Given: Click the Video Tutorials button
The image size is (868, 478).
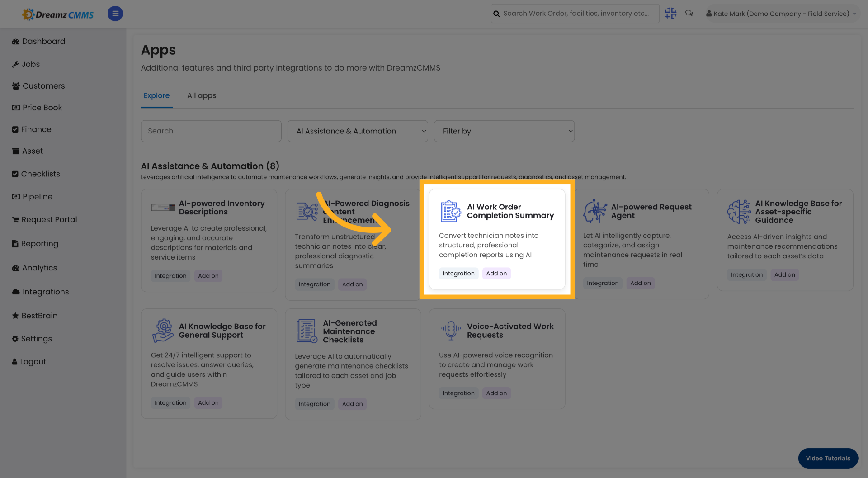Looking at the screenshot, I should (x=828, y=458).
